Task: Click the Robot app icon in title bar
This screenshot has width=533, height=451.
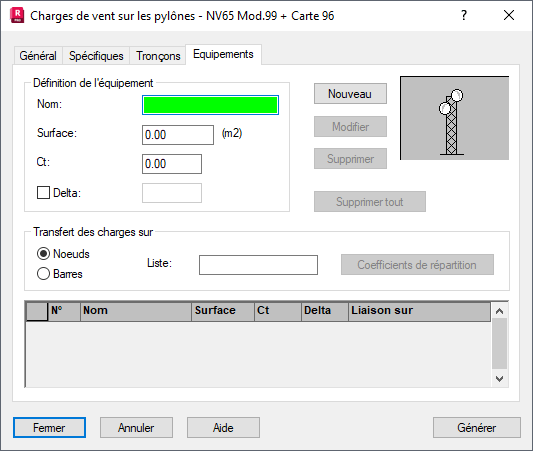Action: (17, 16)
